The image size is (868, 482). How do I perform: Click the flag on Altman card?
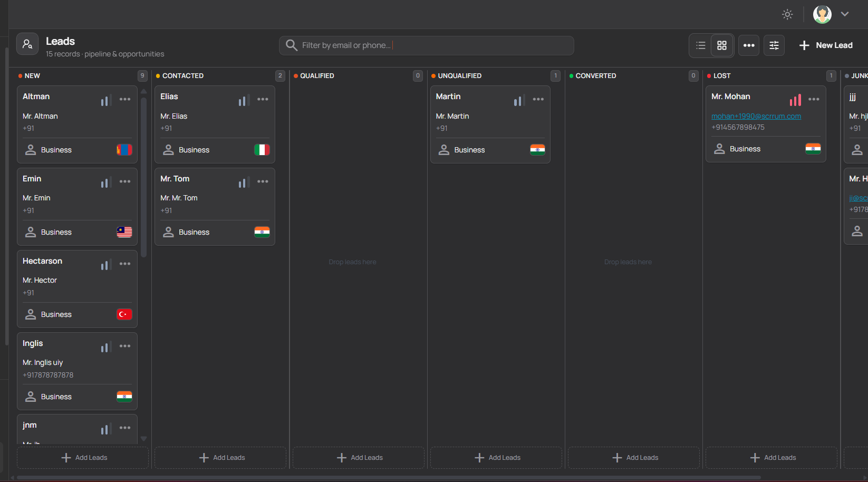point(124,150)
